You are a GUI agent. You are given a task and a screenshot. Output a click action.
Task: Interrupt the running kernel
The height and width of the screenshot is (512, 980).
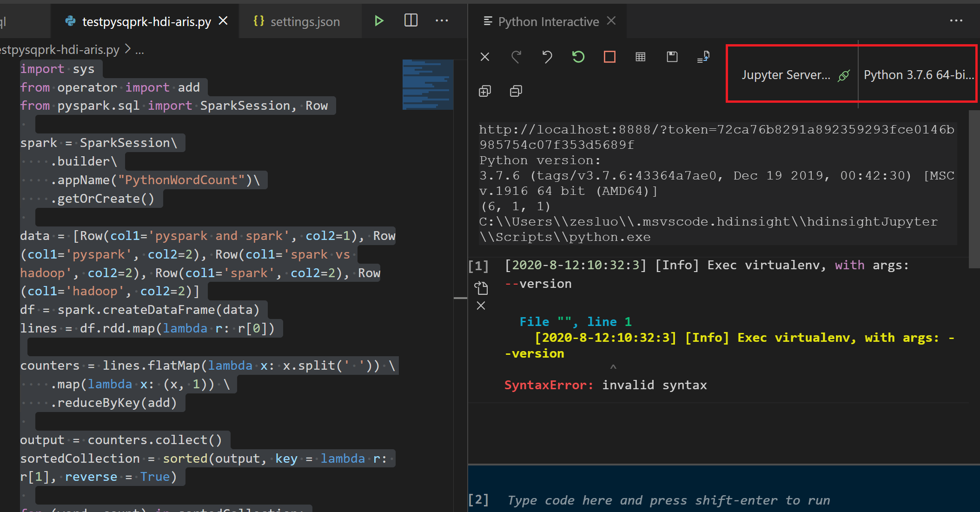tap(609, 57)
